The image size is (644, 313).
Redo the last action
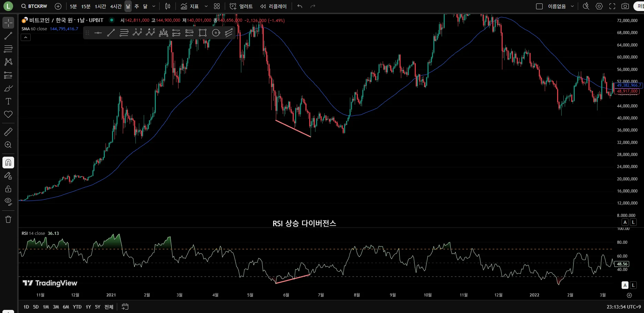click(x=313, y=6)
